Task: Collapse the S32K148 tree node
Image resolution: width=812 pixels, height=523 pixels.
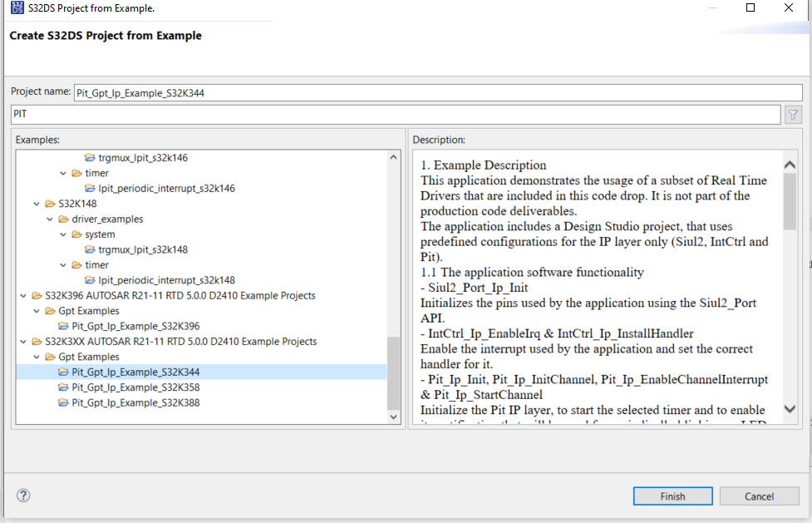Action: coord(35,203)
